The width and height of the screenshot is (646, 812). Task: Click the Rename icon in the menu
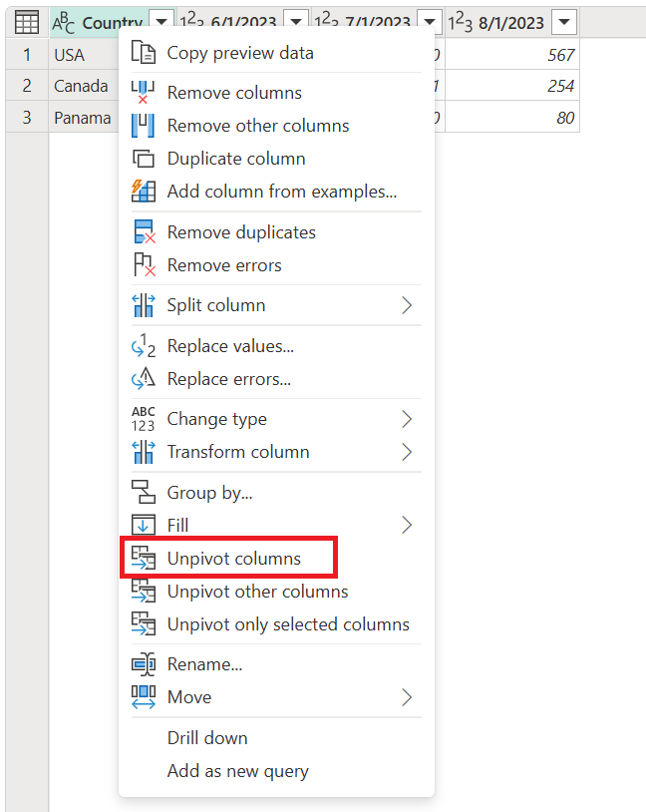[x=142, y=662]
